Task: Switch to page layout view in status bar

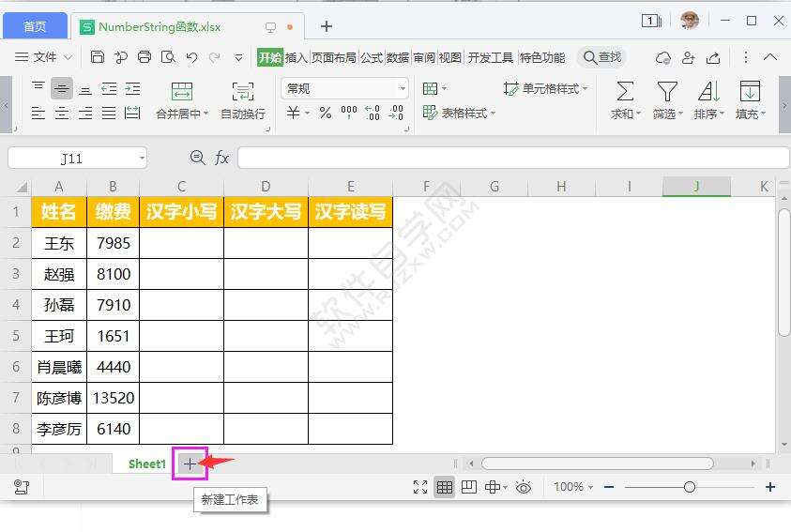Action: [468, 487]
